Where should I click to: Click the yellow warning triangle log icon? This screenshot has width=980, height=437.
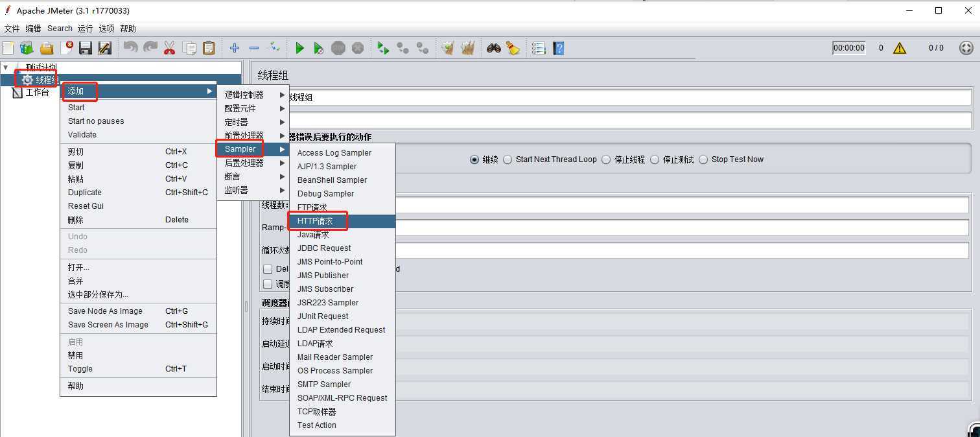[900, 48]
